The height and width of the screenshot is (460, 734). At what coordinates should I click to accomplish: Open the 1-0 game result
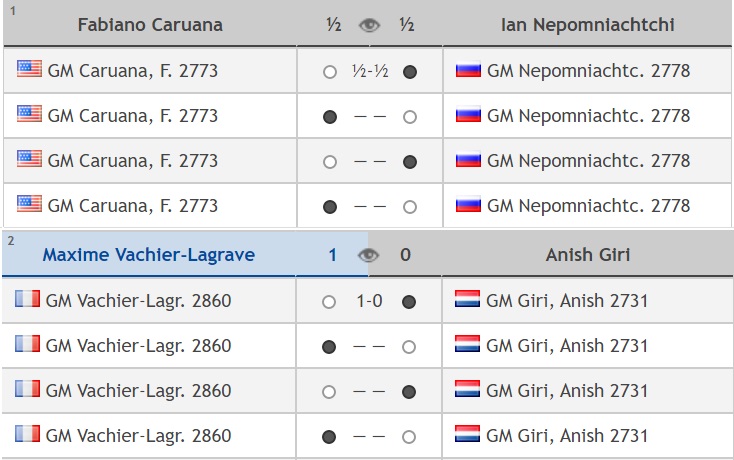pyautogui.click(x=369, y=301)
